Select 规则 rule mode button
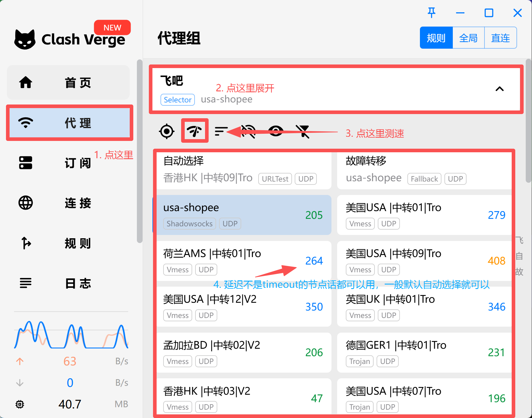 [436, 38]
